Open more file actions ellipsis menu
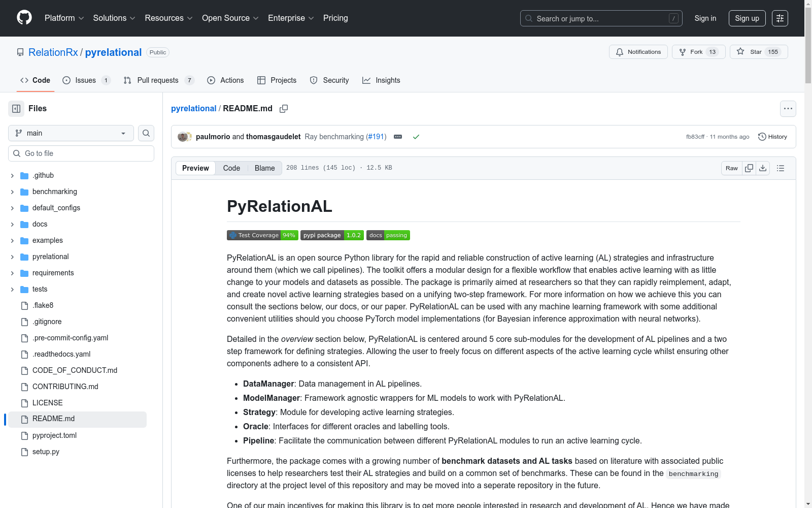This screenshot has width=812, height=508. 788,109
